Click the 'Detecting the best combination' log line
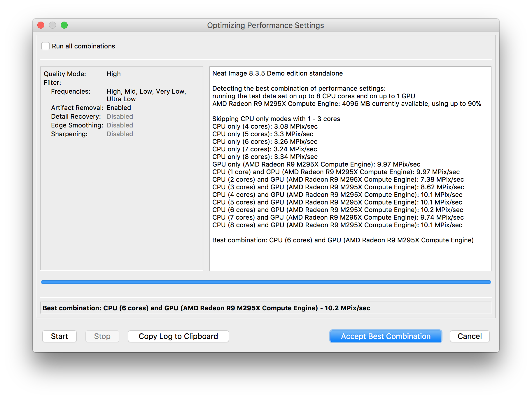Screen dimensions: 532x399 299,89
